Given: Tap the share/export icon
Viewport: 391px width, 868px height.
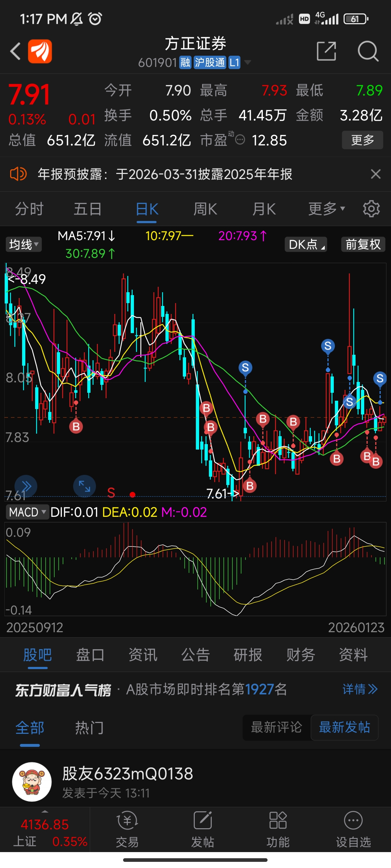Looking at the screenshot, I should tap(327, 51).
